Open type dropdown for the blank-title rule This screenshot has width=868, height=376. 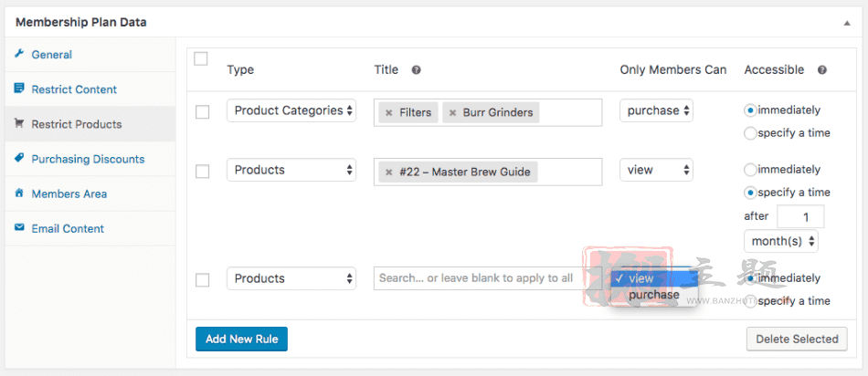click(291, 278)
